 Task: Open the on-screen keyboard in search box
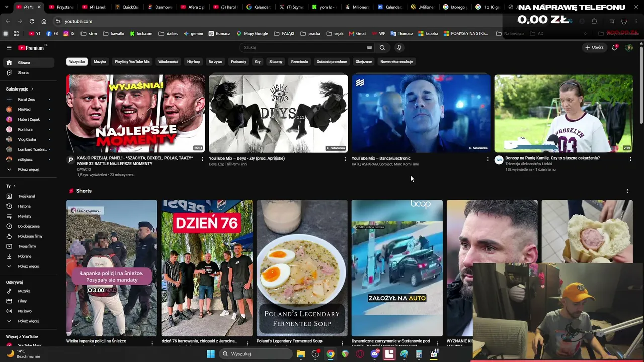tap(369, 48)
